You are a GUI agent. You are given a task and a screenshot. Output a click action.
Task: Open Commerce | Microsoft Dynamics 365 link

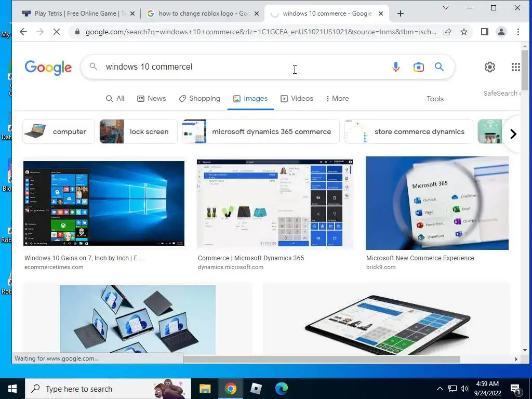tap(251, 258)
